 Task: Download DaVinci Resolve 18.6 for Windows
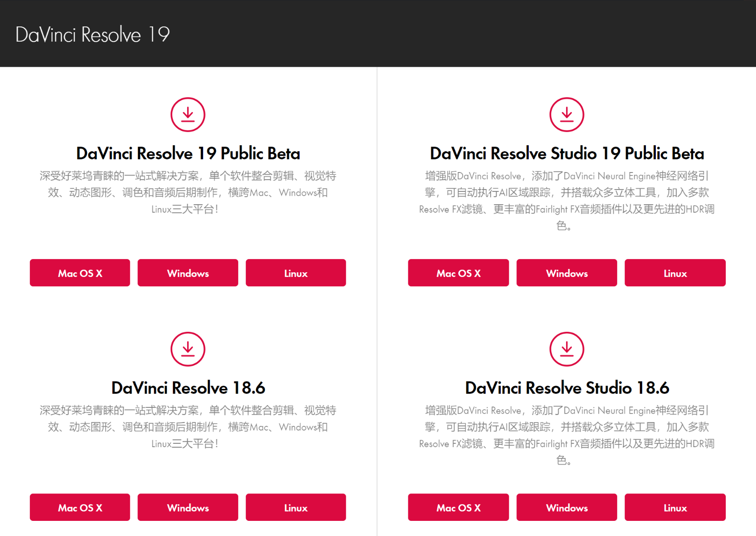click(x=188, y=507)
